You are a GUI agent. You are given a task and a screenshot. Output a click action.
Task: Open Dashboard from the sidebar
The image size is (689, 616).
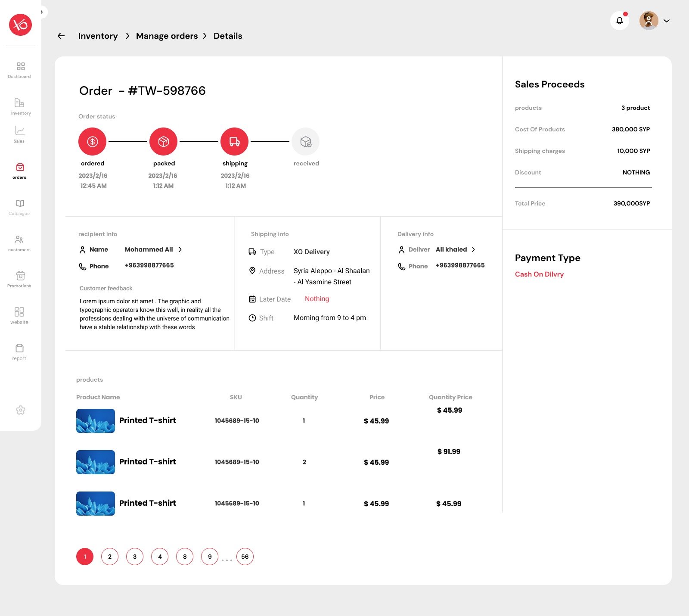point(20,70)
